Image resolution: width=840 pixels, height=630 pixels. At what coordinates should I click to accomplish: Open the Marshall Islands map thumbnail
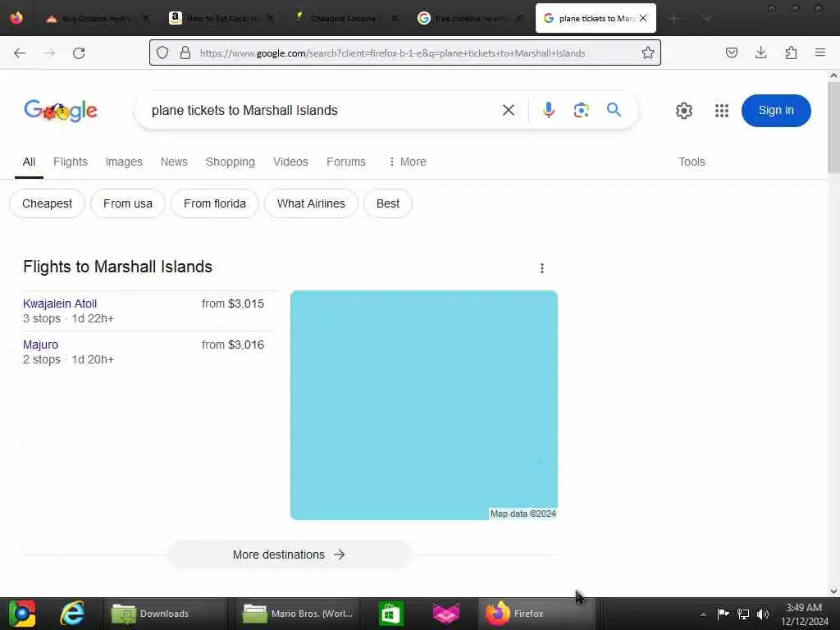[424, 405]
